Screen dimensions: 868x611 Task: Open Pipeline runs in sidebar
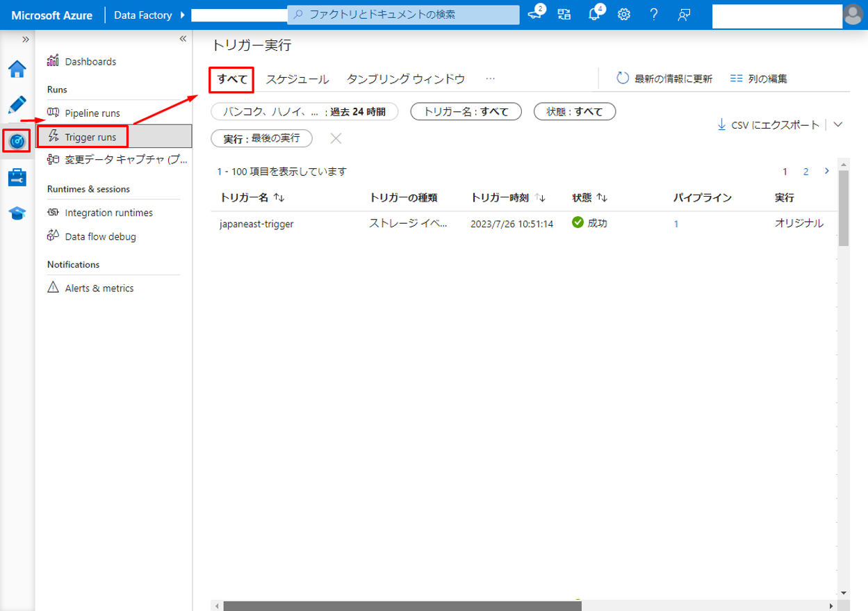tap(92, 113)
